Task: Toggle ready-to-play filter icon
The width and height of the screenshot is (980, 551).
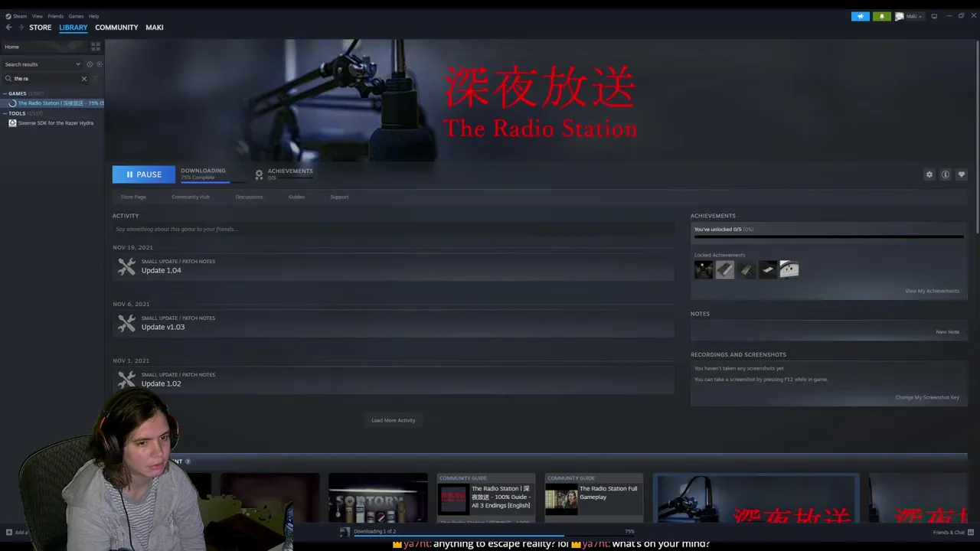Action: click(x=99, y=64)
